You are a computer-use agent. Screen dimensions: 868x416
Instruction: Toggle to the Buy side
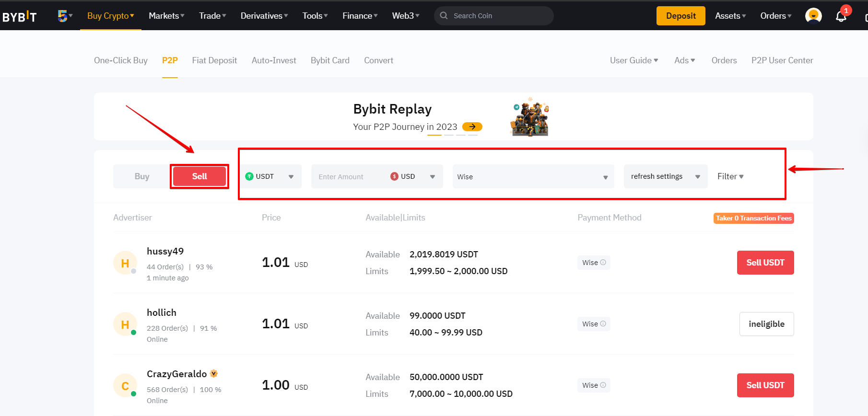(x=142, y=176)
